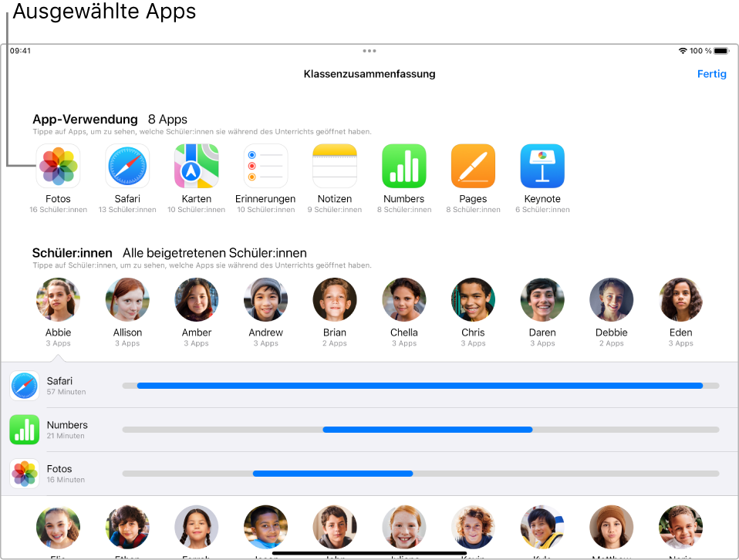Select the Keynote app icon
The height and width of the screenshot is (560, 739).
542,166
